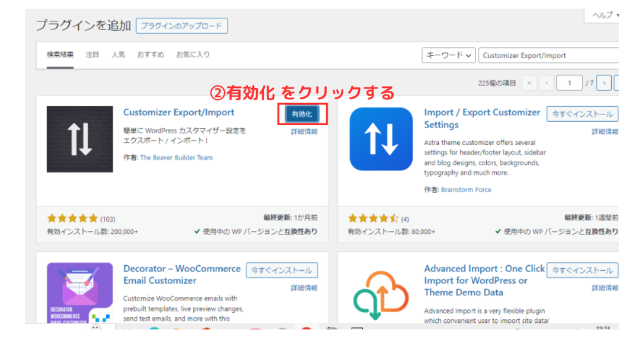Install Advanced Import plugin now
The height and width of the screenshot is (338, 644).
tap(582, 270)
